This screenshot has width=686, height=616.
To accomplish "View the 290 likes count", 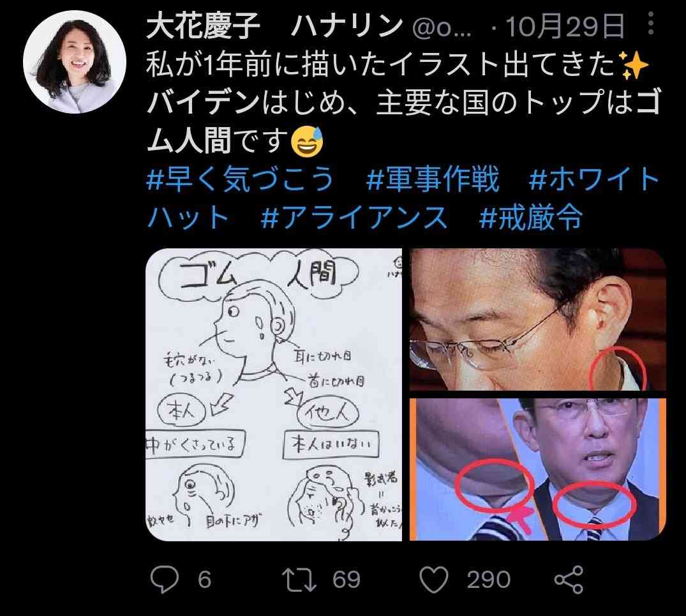I will point(489,579).
